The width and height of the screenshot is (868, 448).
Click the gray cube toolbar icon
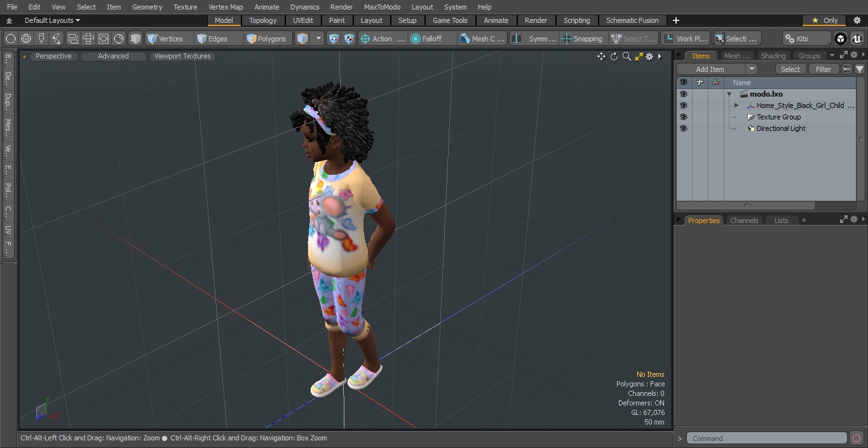(x=135, y=39)
